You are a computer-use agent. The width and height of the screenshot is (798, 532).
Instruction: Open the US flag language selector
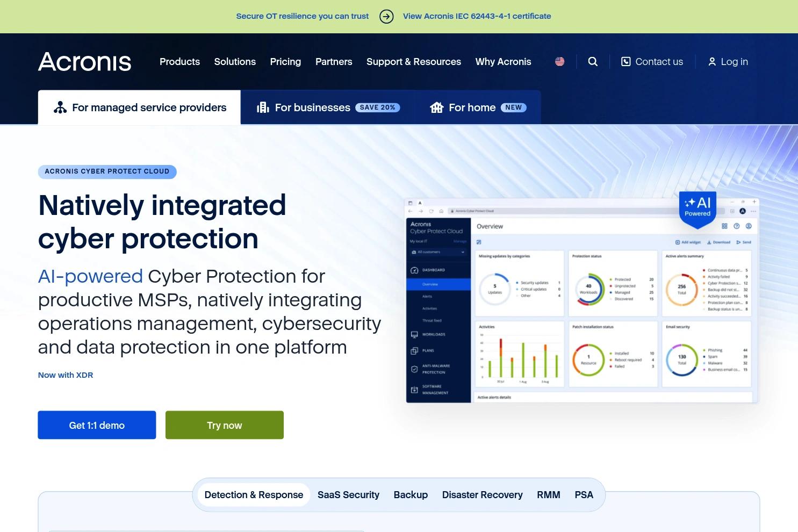click(559, 62)
